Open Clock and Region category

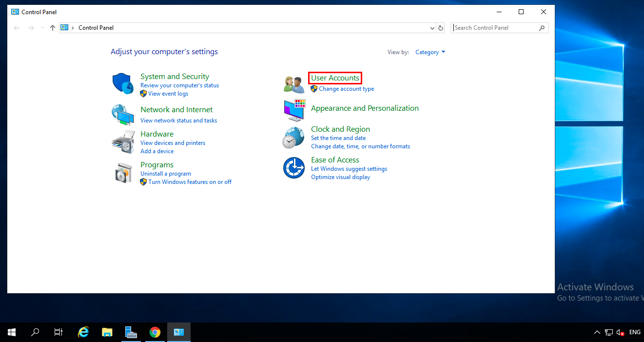[x=340, y=129]
